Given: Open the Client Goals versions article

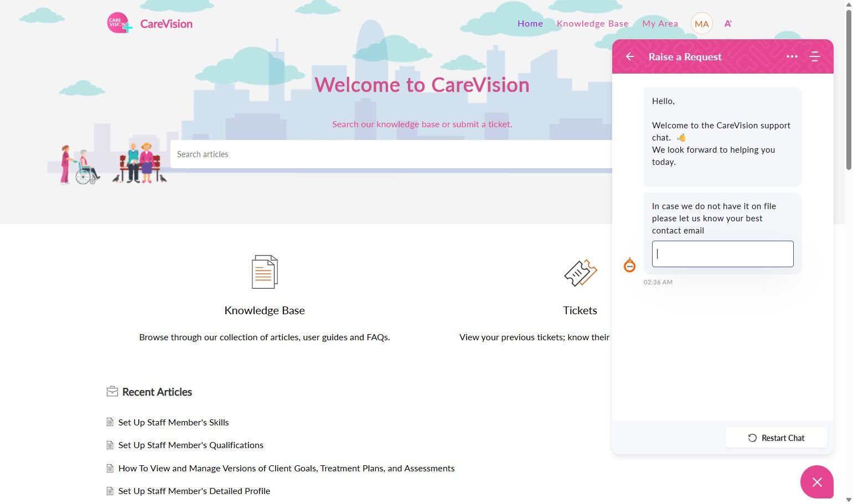Looking at the screenshot, I should pyautogui.click(x=287, y=468).
